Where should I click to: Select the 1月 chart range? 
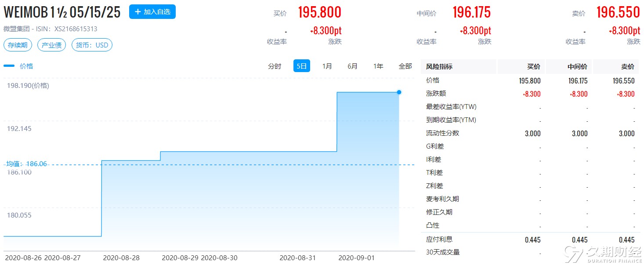327,66
